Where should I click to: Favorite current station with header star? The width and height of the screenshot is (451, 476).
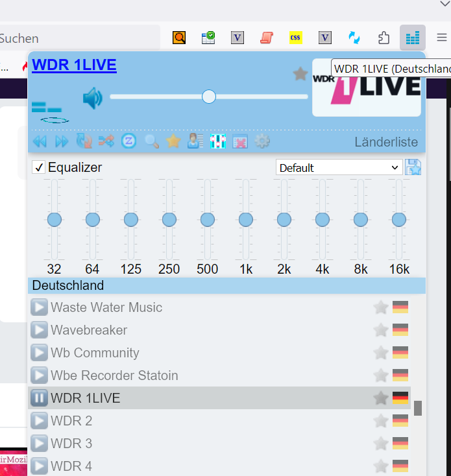tap(300, 74)
